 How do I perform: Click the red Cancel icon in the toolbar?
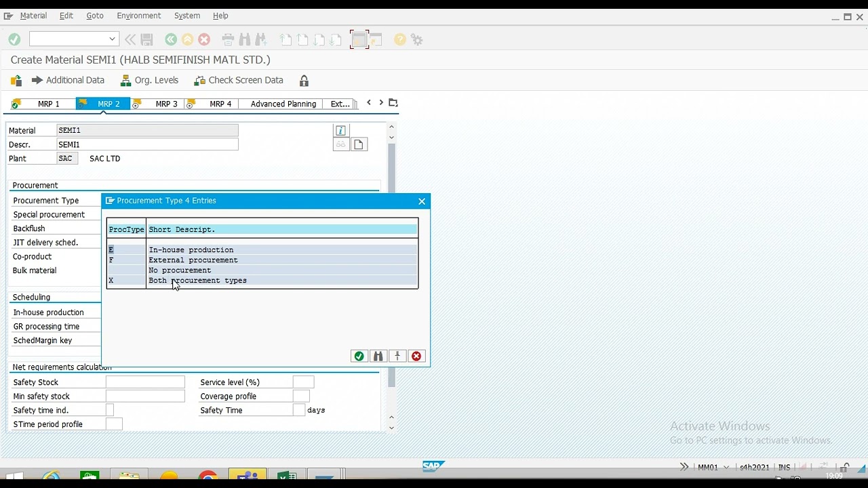(x=204, y=40)
